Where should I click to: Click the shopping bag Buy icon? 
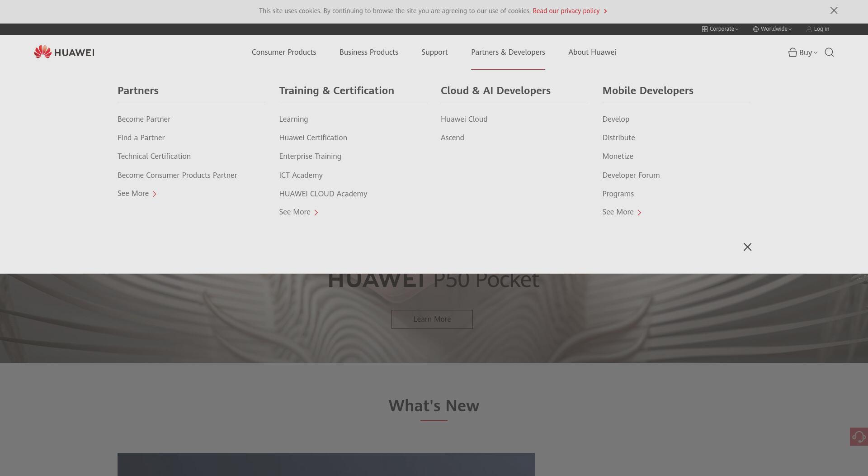pyautogui.click(x=793, y=52)
